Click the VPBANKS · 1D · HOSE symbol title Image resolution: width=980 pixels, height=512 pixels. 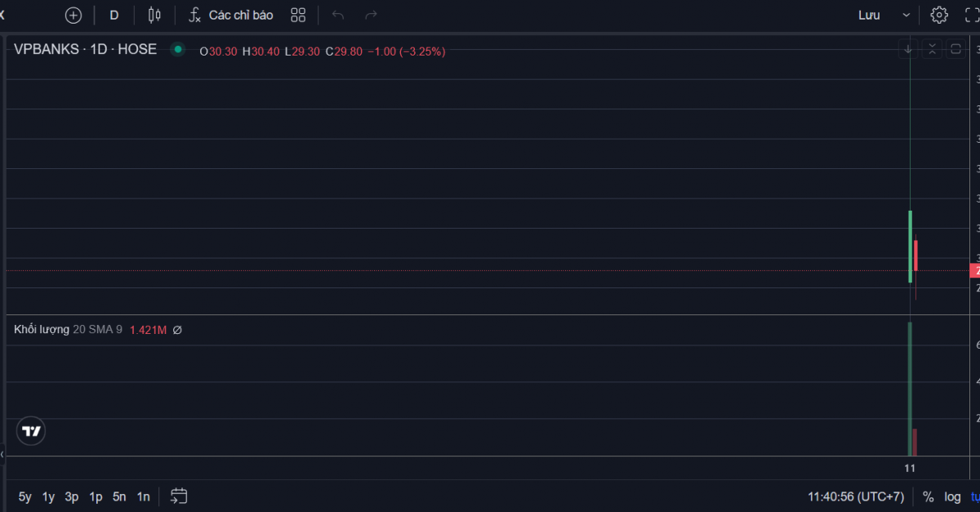(x=85, y=49)
